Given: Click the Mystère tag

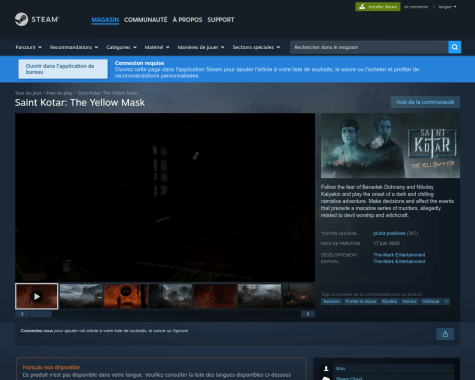Looking at the screenshot, I should [x=389, y=302].
